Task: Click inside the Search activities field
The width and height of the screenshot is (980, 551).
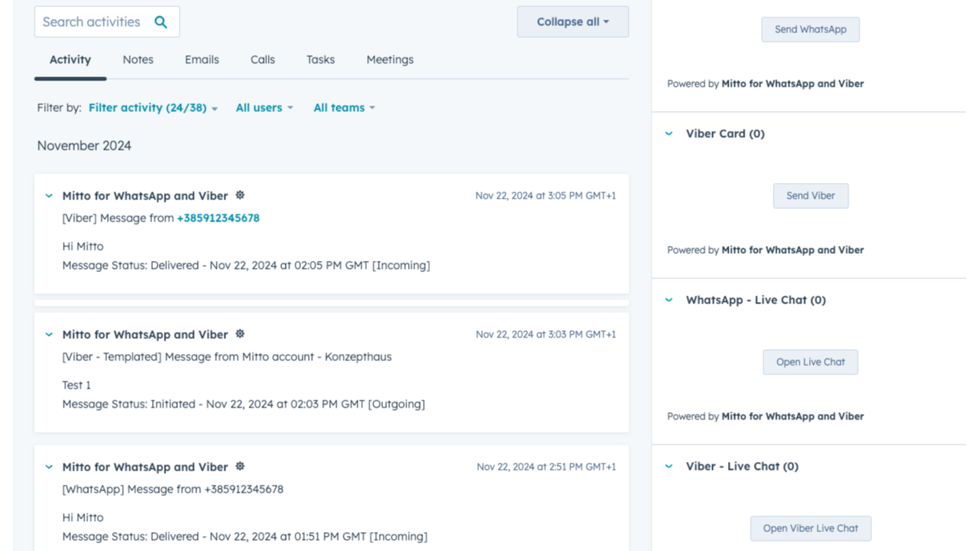Action: pos(95,21)
